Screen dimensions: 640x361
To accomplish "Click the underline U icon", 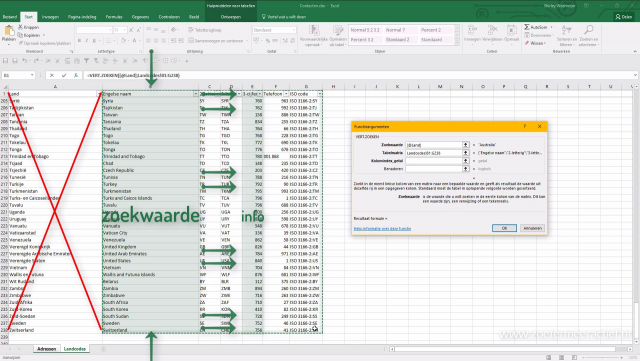I will point(94,40).
